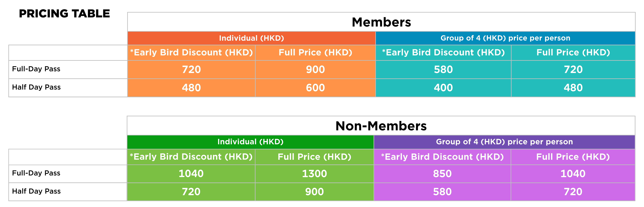Click the orange Individual (HKD) header under Members
Viewport: 644px width, 207px height.
251,38
